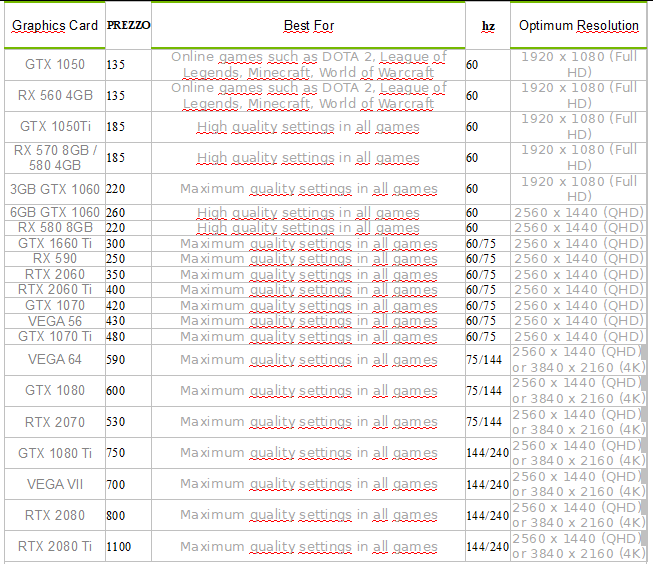Click Maximum quality settings in 3GB GTX 1060 row
Image resolution: width=653 pixels, height=564 pixels.
[x=309, y=189]
